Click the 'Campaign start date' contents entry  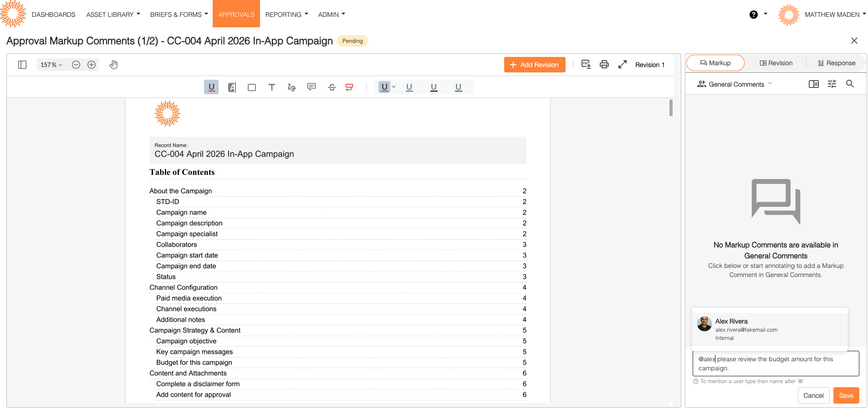(187, 255)
